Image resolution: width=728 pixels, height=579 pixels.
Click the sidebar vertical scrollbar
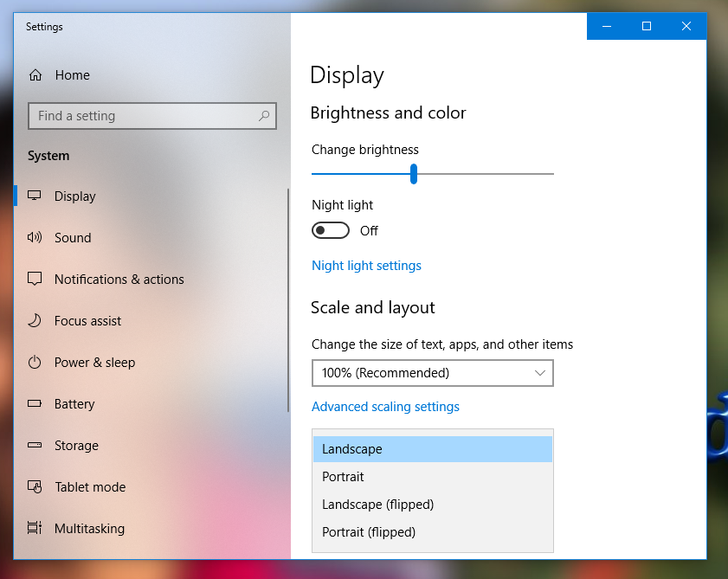point(288,300)
